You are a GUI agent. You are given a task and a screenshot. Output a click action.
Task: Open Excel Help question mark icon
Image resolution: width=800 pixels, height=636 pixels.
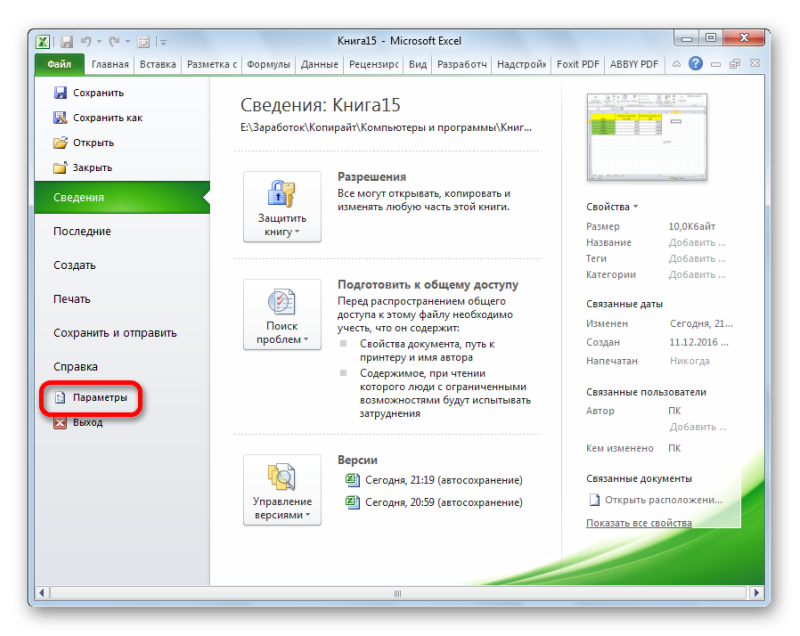coord(695,64)
